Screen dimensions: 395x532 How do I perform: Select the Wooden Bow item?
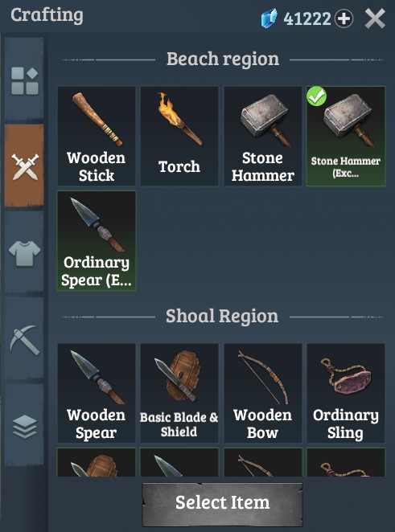(262, 393)
